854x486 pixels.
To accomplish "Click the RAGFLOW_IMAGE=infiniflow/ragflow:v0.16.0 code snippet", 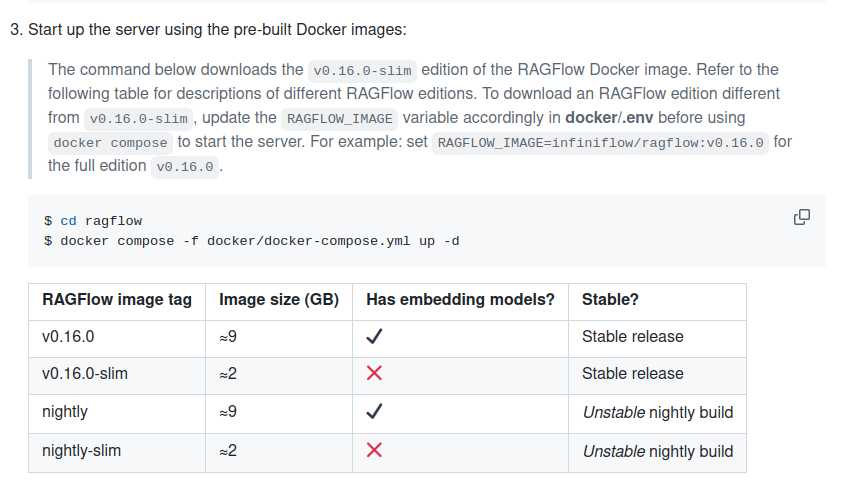I will [601, 142].
